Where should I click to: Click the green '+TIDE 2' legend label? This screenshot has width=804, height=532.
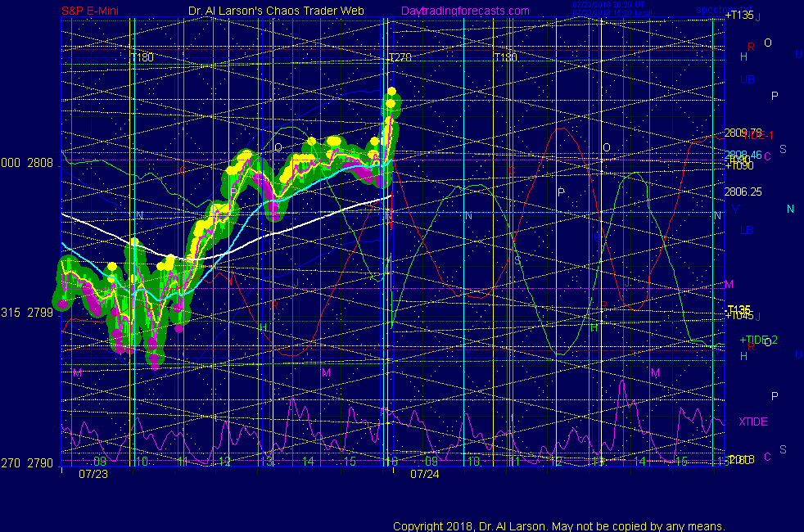(x=758, y=340)
